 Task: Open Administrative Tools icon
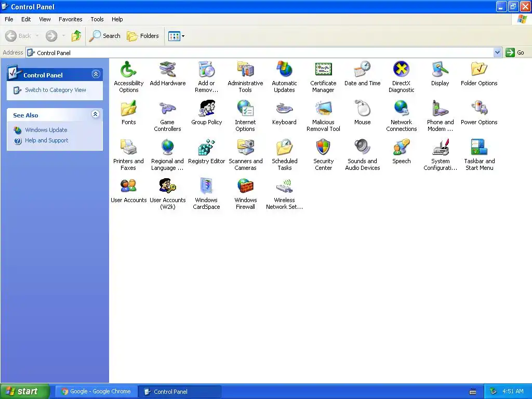tap(245, 69)
